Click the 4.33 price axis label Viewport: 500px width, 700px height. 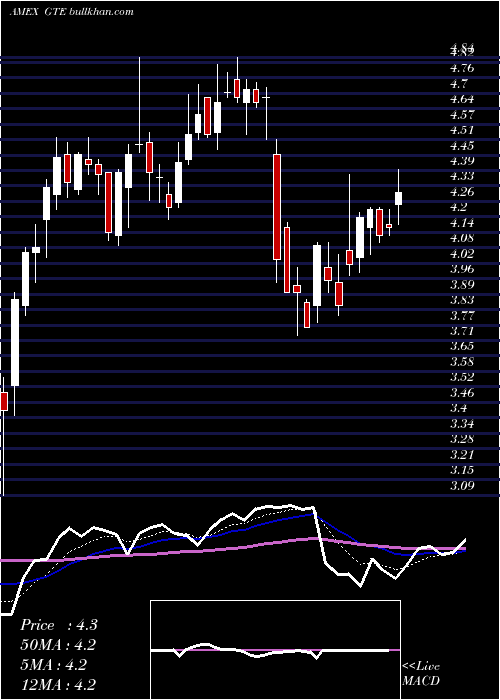point(464,176)
